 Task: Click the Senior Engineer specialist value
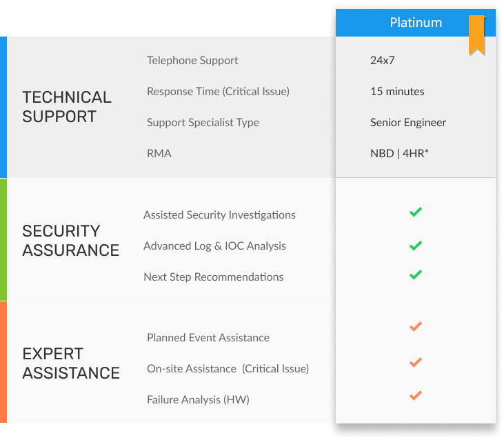pyautogui.click(x=408, y=122)
